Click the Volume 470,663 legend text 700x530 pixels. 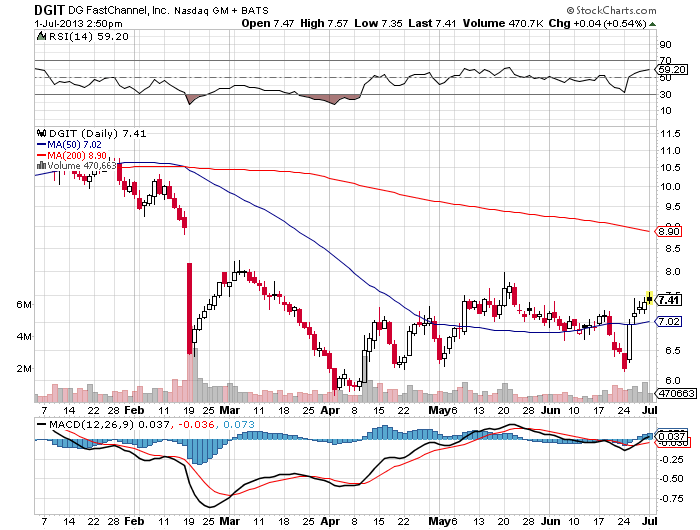tap(82, 166)
